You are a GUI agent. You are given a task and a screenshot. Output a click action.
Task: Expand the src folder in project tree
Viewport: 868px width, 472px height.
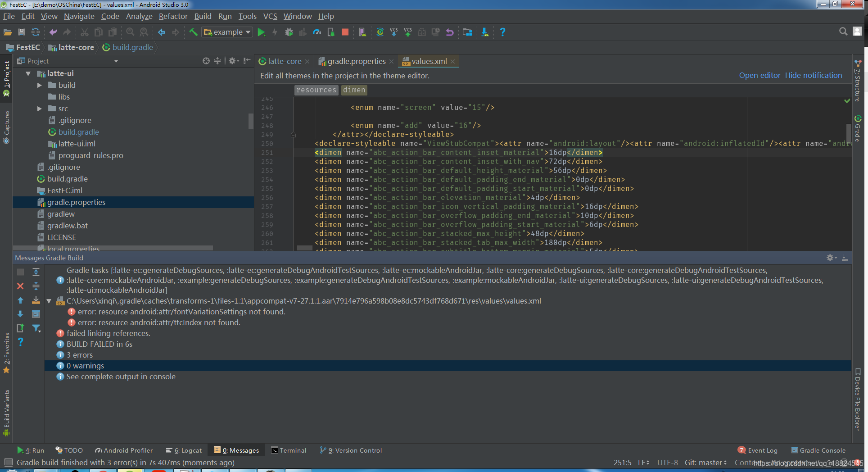click(40, 109)
